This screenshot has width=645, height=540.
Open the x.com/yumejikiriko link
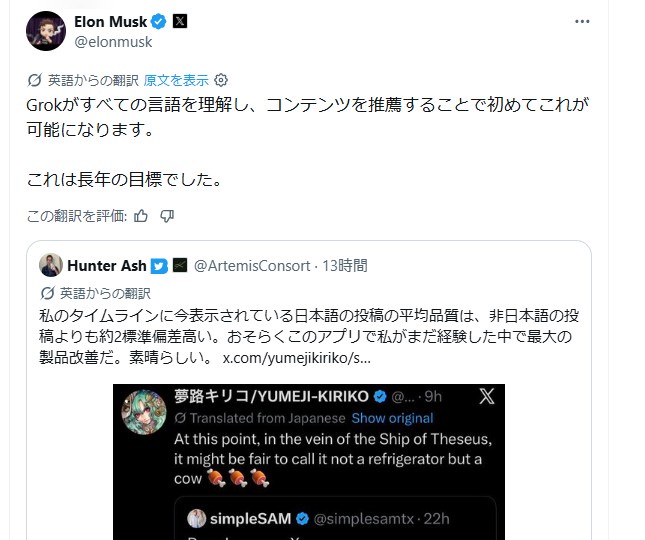click(x=299, y=357)
